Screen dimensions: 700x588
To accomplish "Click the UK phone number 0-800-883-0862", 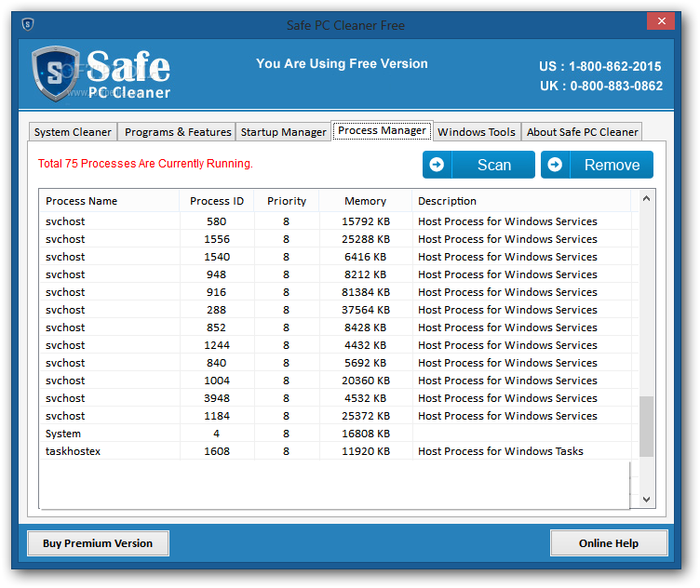I will pos(616,86).
